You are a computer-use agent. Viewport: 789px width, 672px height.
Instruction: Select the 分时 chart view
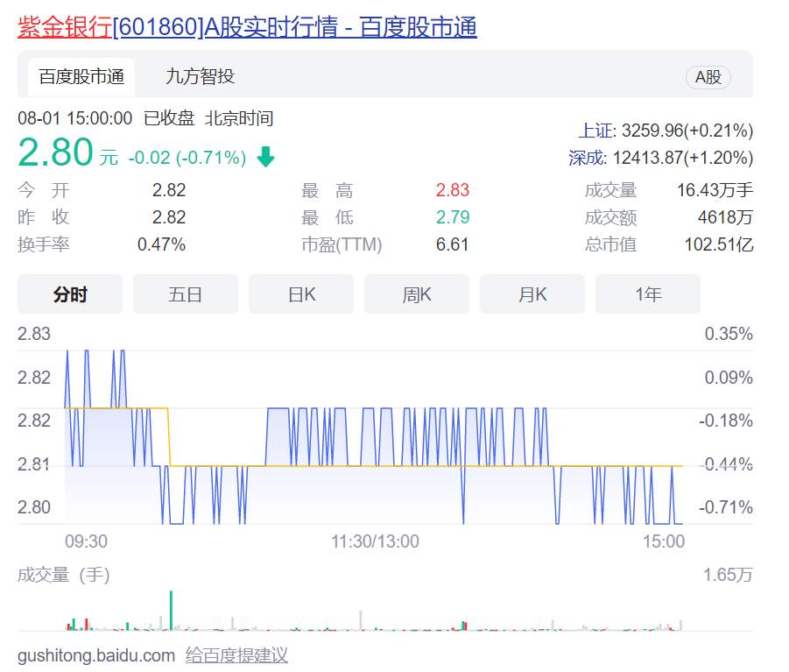tap(70, 294)
